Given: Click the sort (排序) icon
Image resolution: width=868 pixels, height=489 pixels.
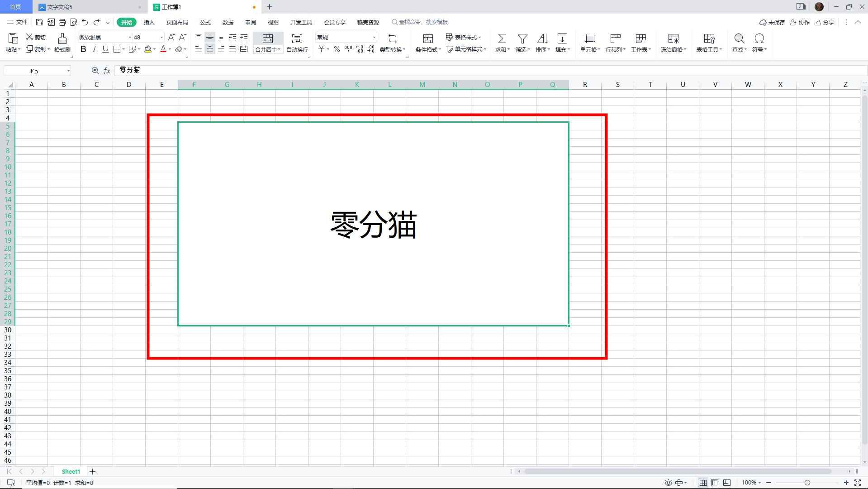Looking at the screenshot, I should click(541, 38).
